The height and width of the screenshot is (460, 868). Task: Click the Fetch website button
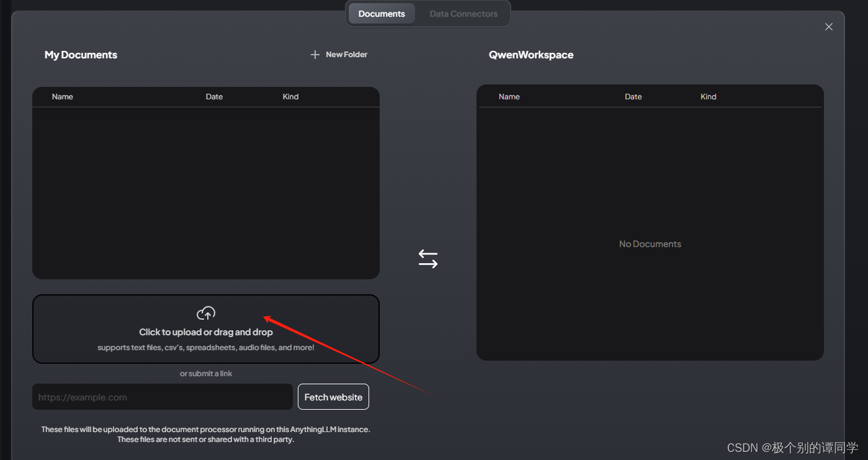pos(333,397)
